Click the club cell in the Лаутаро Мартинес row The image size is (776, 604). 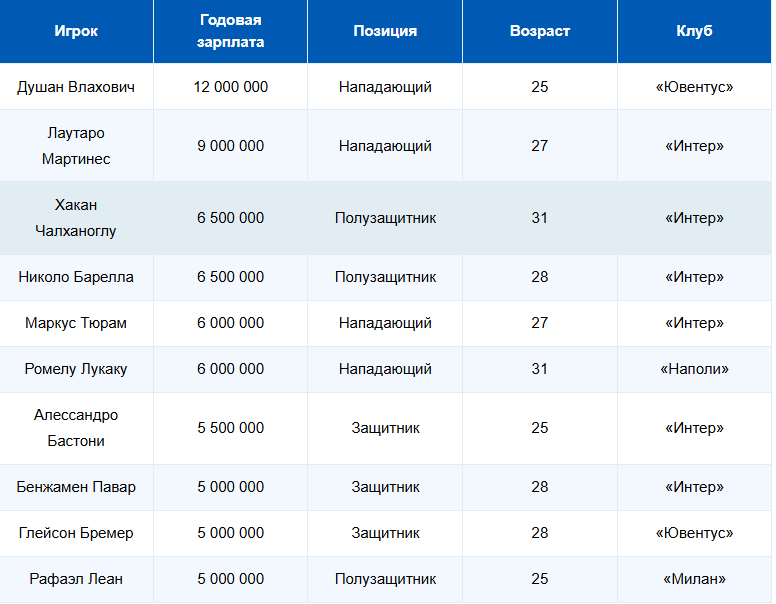[694, 146]
